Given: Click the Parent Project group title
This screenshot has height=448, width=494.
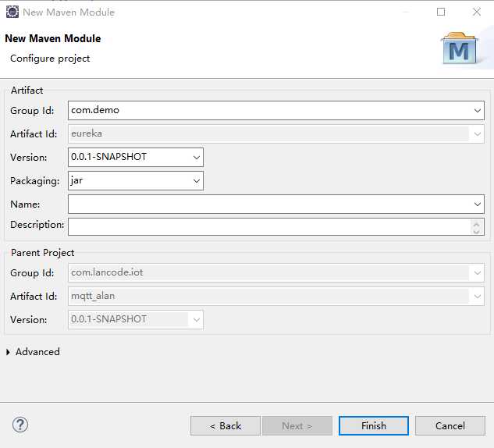Looking at the screenshot, I should click(42, 253).
